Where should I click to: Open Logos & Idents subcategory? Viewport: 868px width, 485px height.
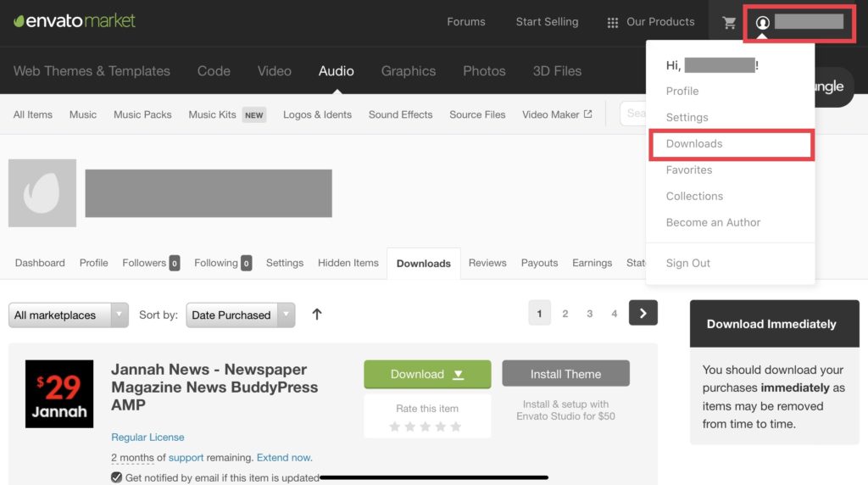pyautogui.click(x=317, y=114)
